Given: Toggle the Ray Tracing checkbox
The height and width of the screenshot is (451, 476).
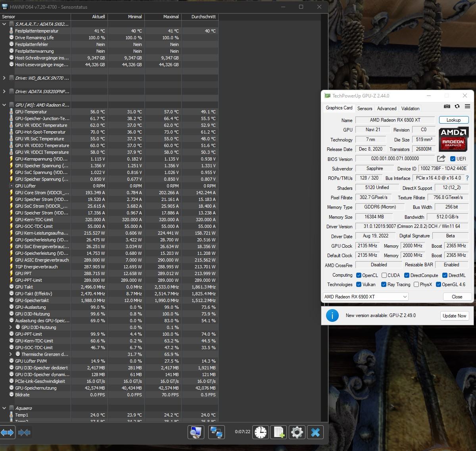Looking at the screenshot, I should [x=384, y=285].
